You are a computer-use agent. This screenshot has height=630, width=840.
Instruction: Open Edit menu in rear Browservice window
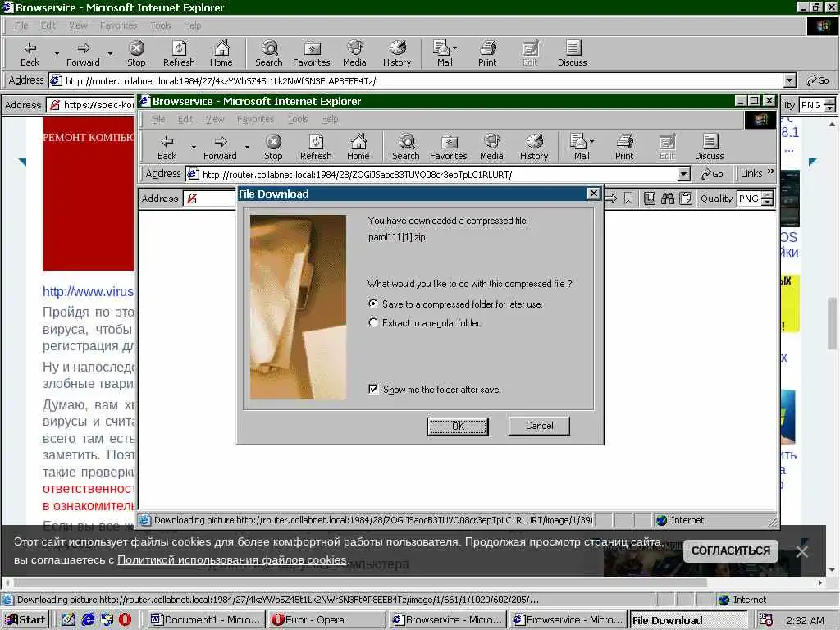point(48,25)
